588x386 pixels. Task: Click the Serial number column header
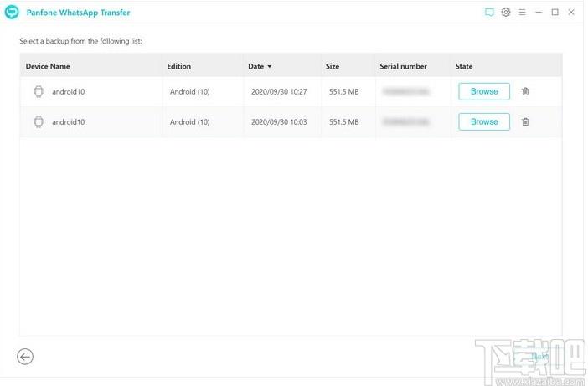[x=403, y=66]
